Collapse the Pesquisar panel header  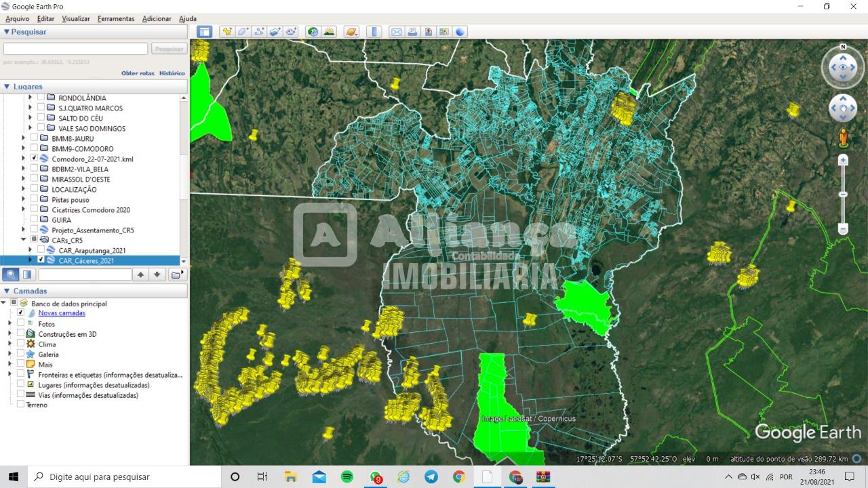click(x=94, y=32)
